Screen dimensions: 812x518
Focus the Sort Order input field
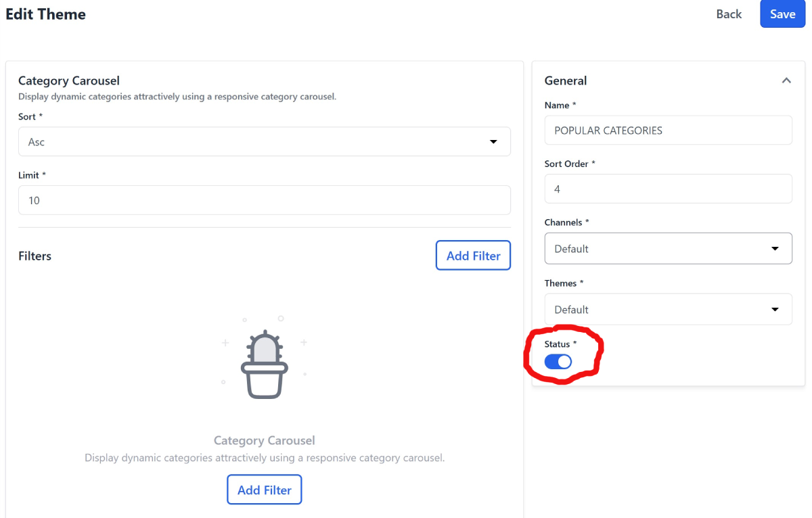pos(668,189)
